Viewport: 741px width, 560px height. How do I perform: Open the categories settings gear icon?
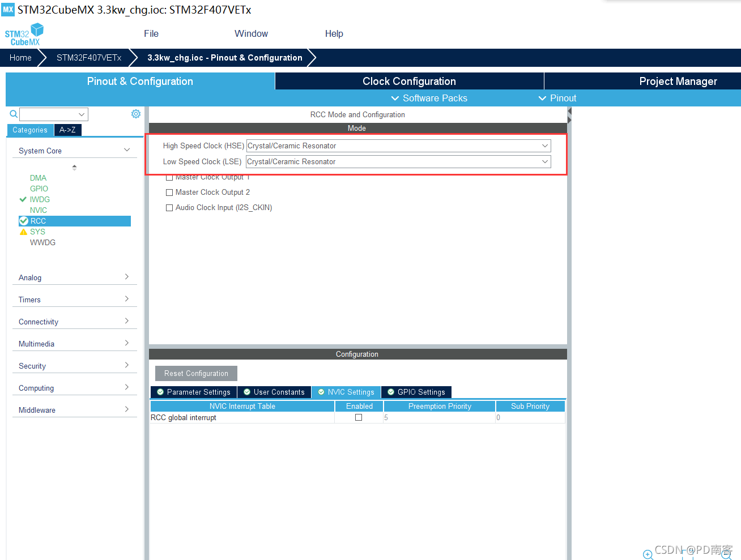(x=136, y=114)
